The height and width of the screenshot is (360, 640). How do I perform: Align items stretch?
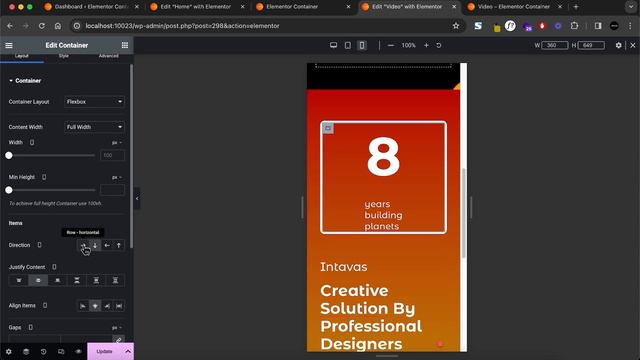point(119,306)
